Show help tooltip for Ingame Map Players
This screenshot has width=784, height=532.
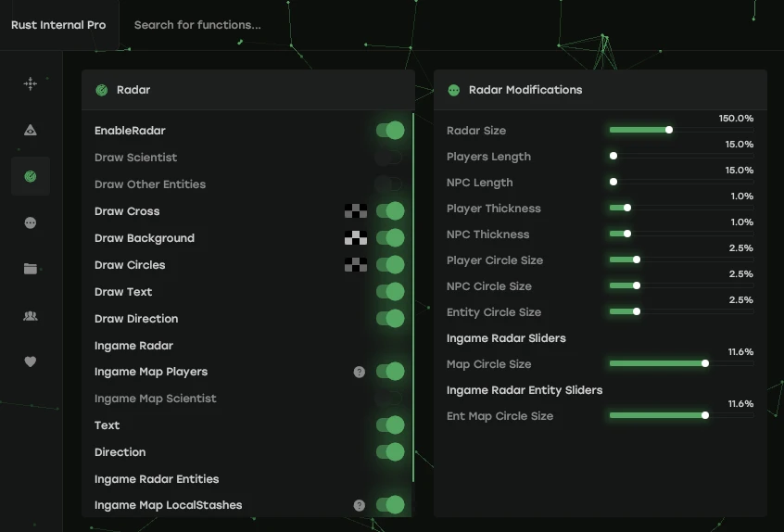tap(359, 372)
